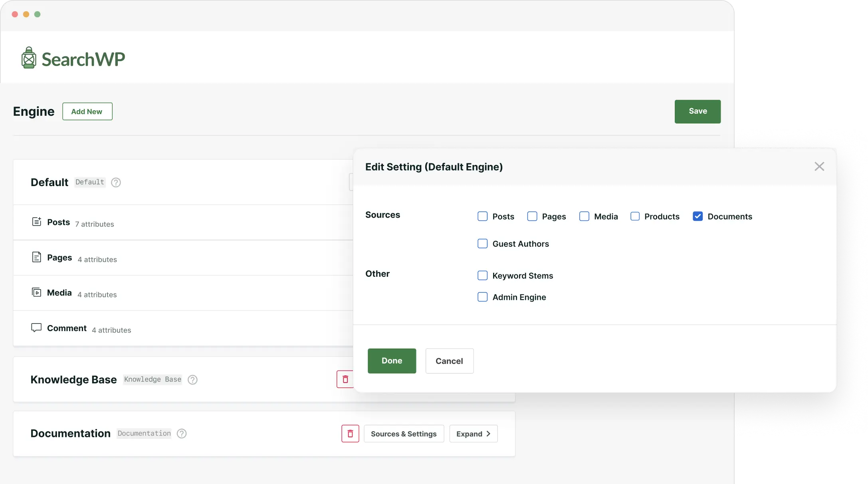The height and width of the screenshot is (484, 868).
Task: Delete the Documentation engine
Action: click(350, 433)
